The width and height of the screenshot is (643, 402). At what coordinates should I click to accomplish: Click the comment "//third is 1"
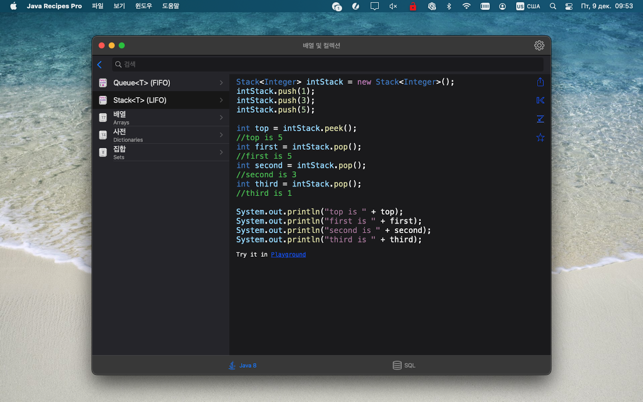click(x=264, y=193)
